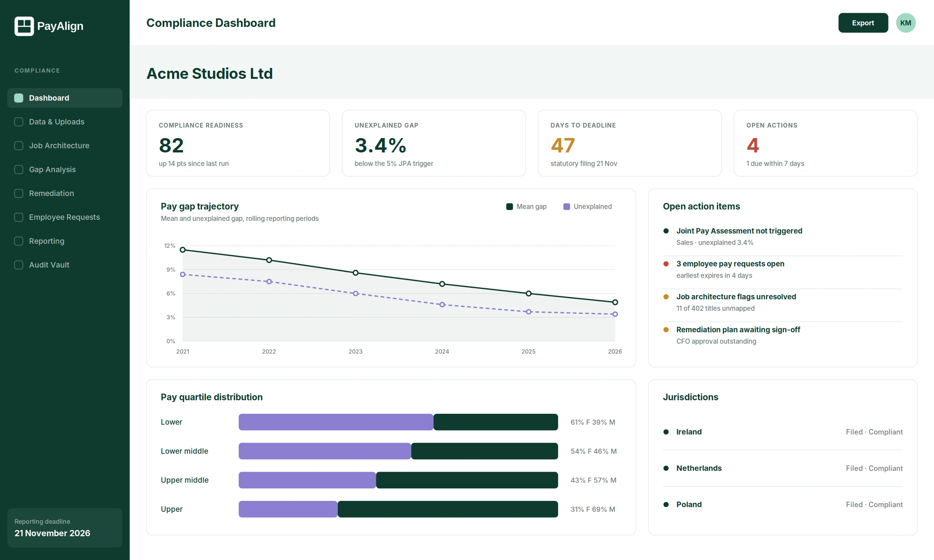934x560 pixels.
Task: Select the Days to Deadline card
Action: coord(629,143)
